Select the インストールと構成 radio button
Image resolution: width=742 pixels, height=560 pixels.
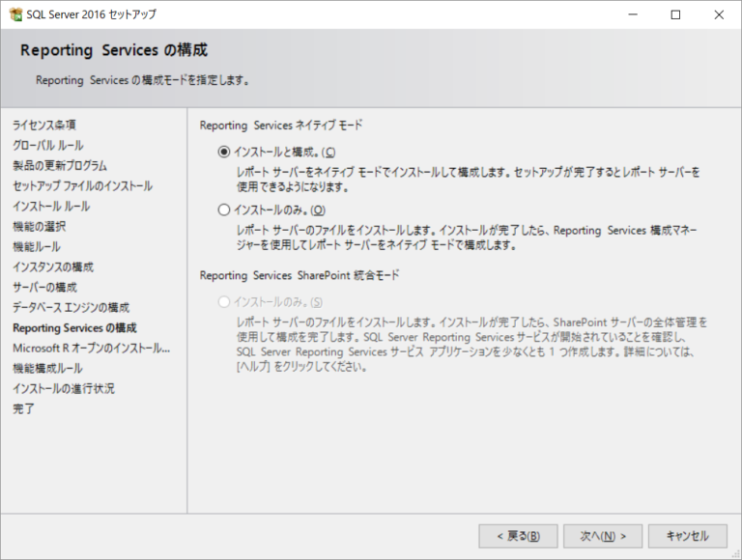pos(225,152)
